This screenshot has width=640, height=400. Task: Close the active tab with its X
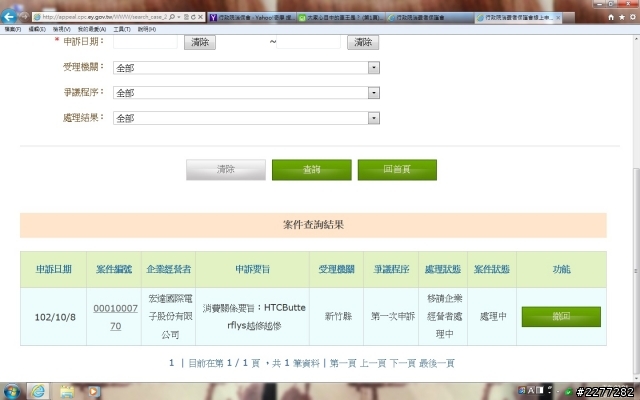click(x=558, y=18)
